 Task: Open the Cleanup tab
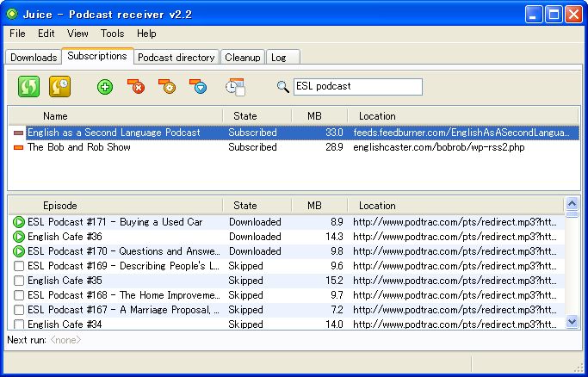(x=242, y=58)
